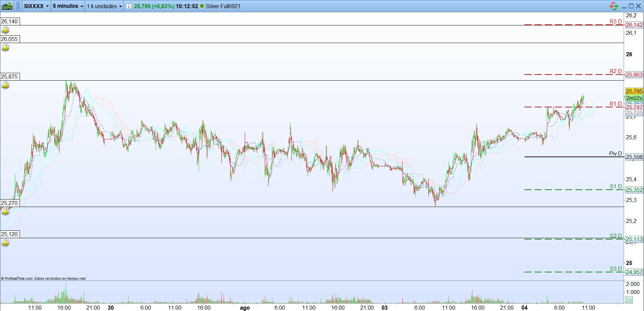Click the green market status dot
This screenshot has height=311, width=644.
pyautogui.click(x=202, y=6)
